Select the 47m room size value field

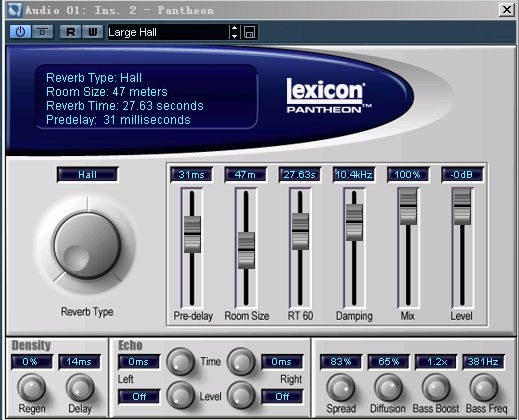pyautogui.click(x=245, y=175)
